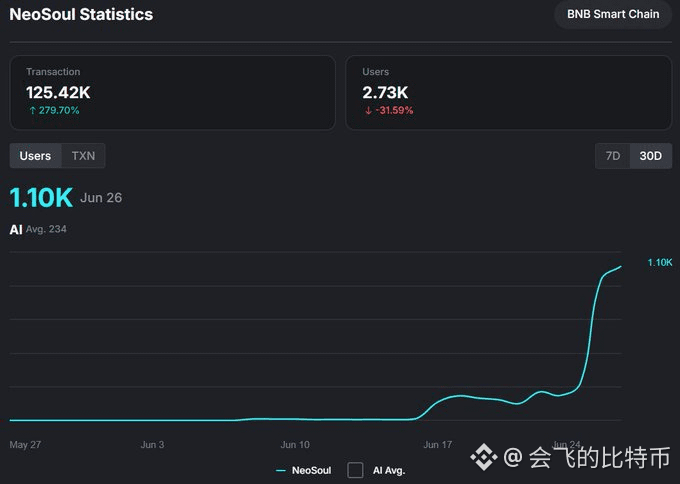Click the AI Avg. legend text

389,471
